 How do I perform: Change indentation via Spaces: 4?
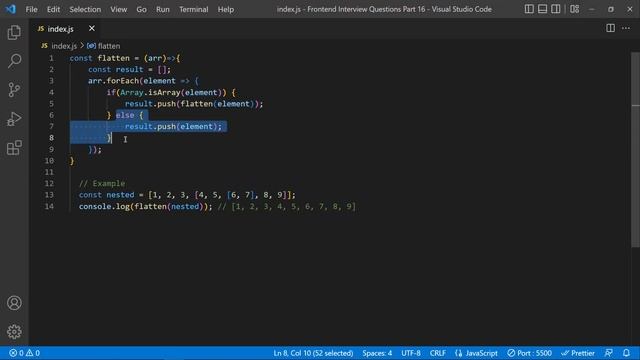[377, 353]
